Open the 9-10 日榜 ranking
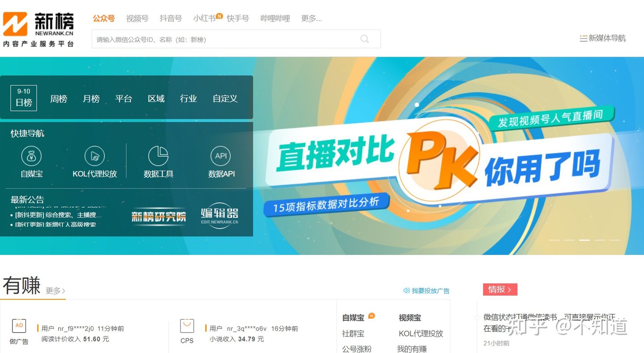This screenshot has width=644, height=353. pyautogui.click(x=24, y=98)
